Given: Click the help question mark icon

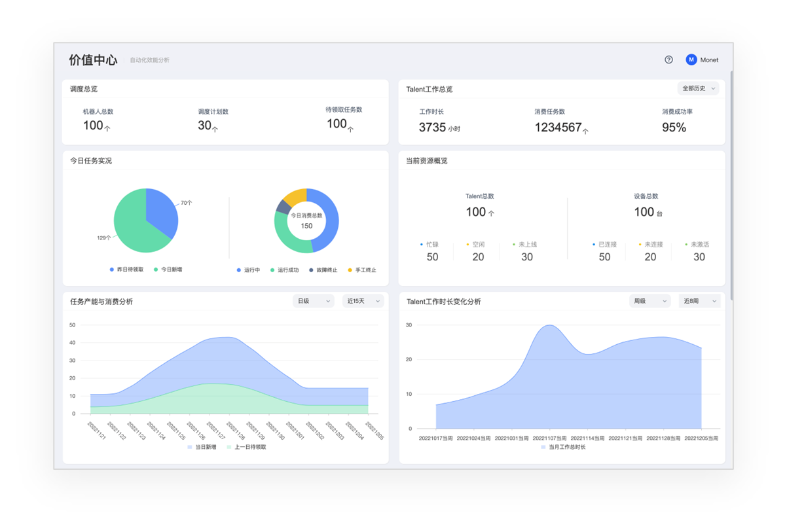Looking at the screenshot, I should tap(668, 60).
